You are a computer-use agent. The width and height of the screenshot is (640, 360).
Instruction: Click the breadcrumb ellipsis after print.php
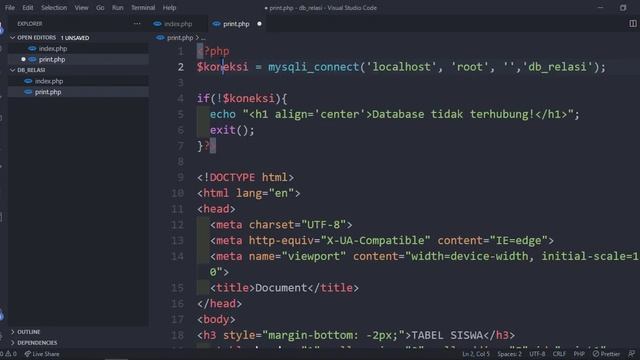[203, 38]
